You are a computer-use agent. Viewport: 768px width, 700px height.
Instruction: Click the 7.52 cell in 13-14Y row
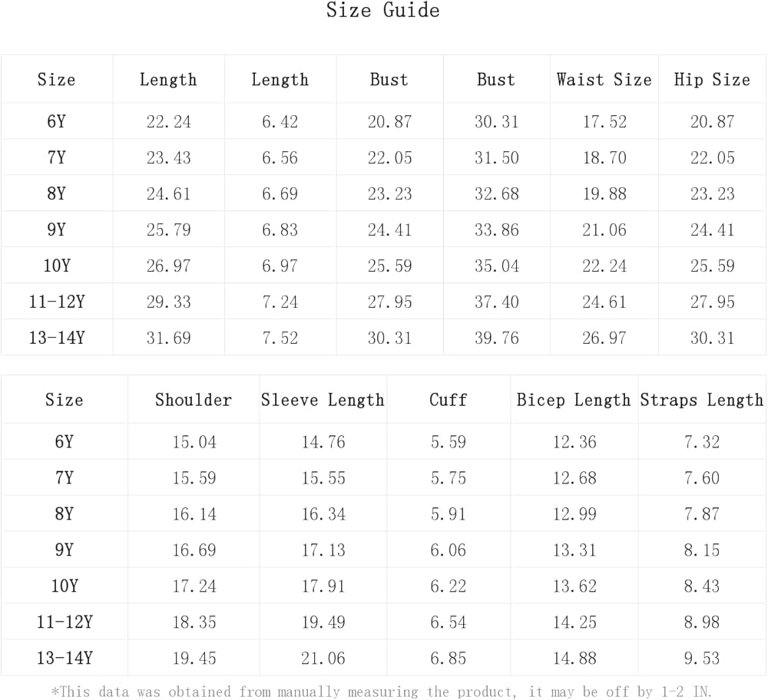point(280,338)
